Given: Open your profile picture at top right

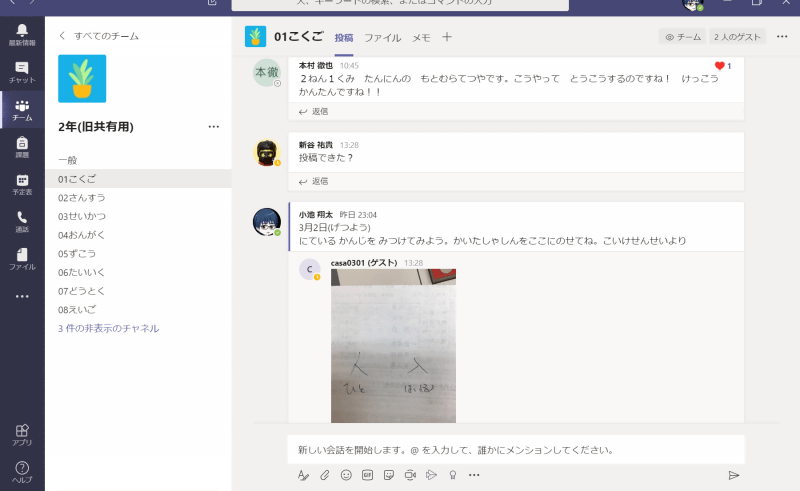Looking at the screenshot, I should pos(693,5).
